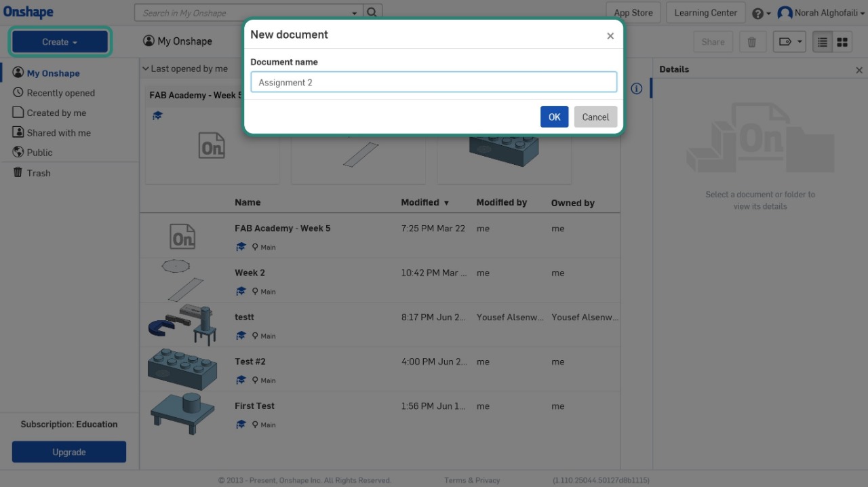Click the Onshape logo
This screenshot has height=487, width=868.
(x=28, y=12)
